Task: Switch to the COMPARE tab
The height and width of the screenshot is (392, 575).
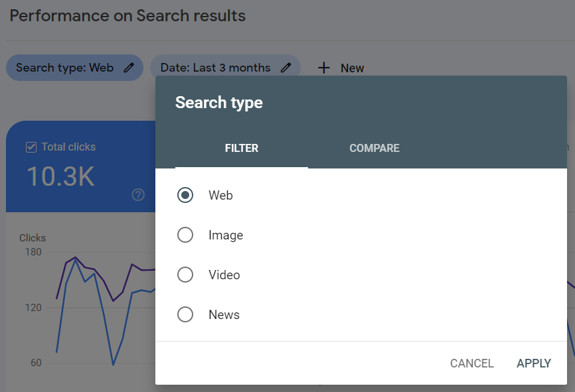Action: tap(374, 148)
